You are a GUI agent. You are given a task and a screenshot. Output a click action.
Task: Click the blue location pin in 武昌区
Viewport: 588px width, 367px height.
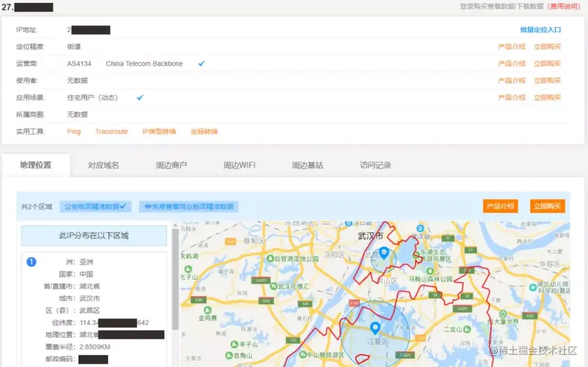pyautogui.click(x=383, y=253)
